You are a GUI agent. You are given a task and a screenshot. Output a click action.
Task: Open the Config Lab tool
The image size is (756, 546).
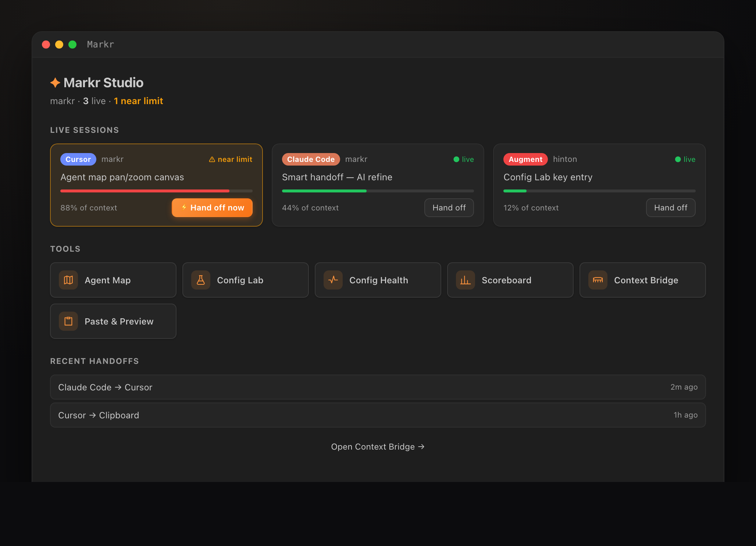246,280
